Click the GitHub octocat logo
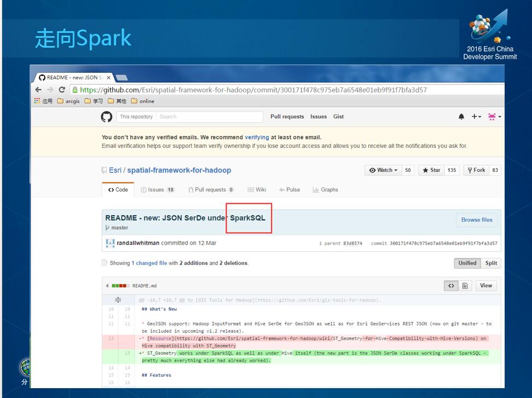 pyautogui.click(x=107, y=117)
